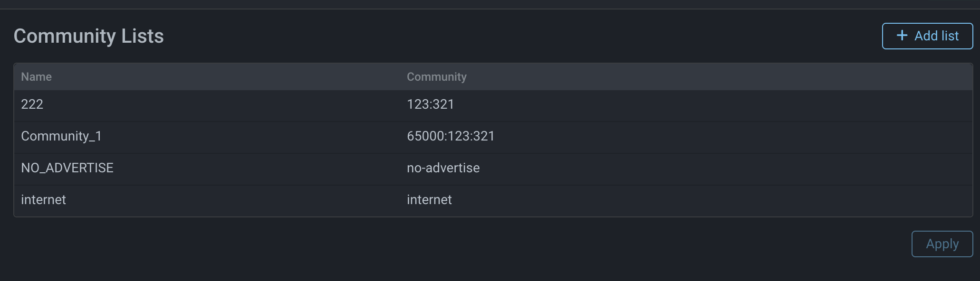Select the NO_ADVERTISE list name
Image resolution: width=980 pixels, height=281 pixels.
[x=67, y=168]
